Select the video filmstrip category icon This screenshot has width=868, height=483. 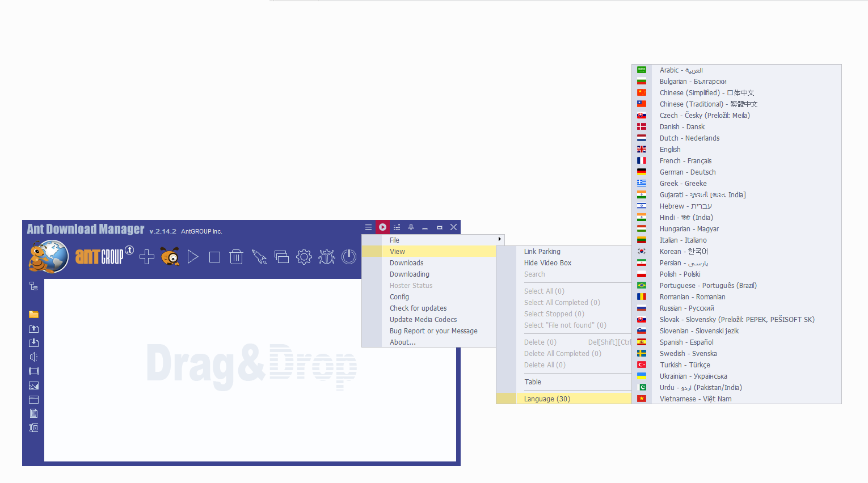pyautogui.click(x=33, y=371)
